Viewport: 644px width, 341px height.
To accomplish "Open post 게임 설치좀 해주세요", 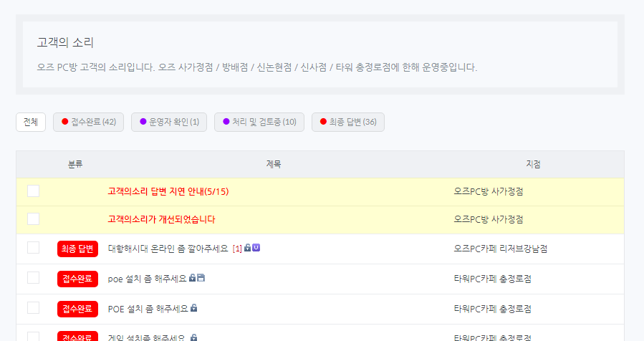I will (x=147, y=337).
